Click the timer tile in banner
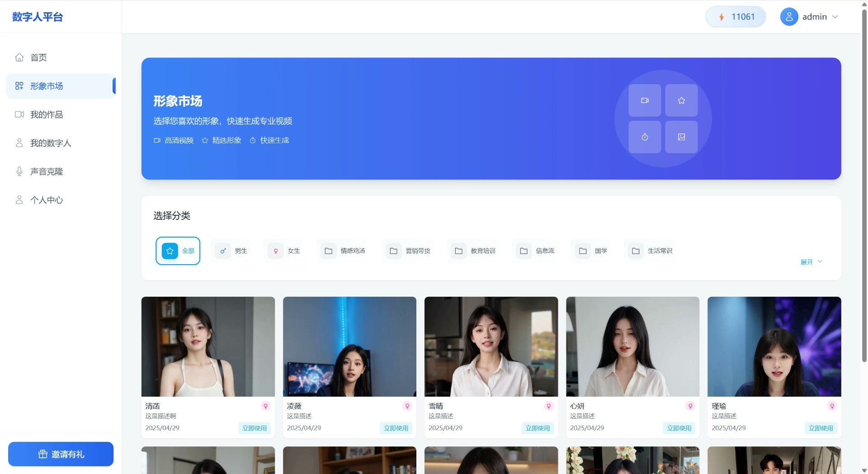This screenshot has height=474, width=868. [645, 137]
